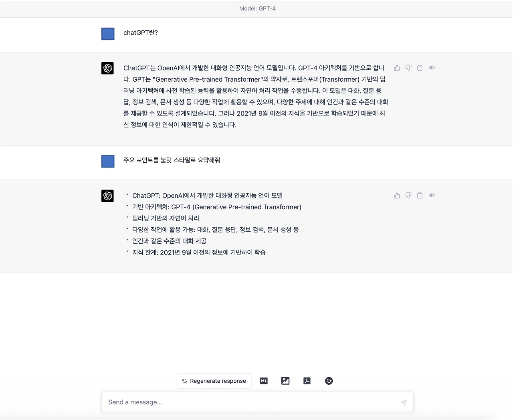Export the chat as Markdown
This screenshot has width=513, height=420.
(264, 381)
